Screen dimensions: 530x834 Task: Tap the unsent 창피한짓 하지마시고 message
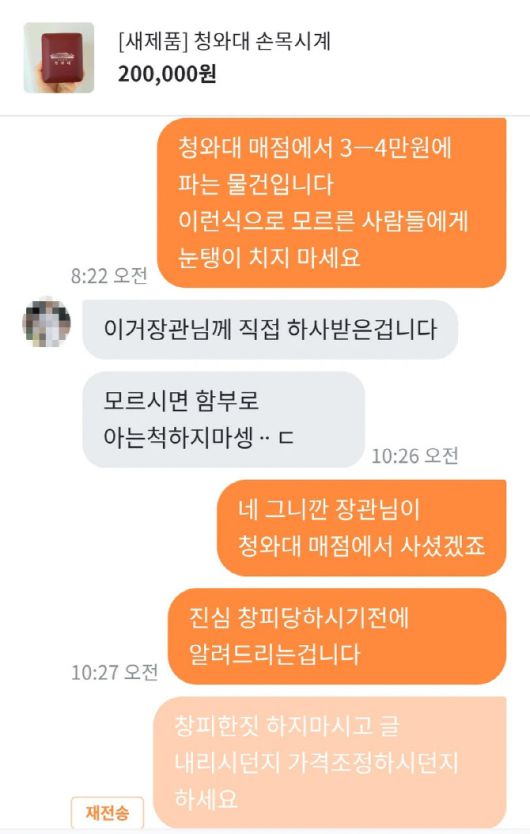(x=329, y=763)
